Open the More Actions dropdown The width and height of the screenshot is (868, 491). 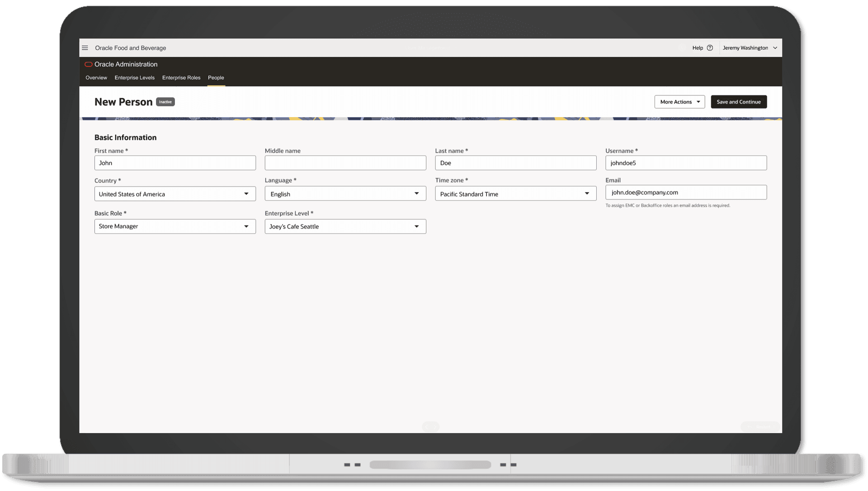679,102
